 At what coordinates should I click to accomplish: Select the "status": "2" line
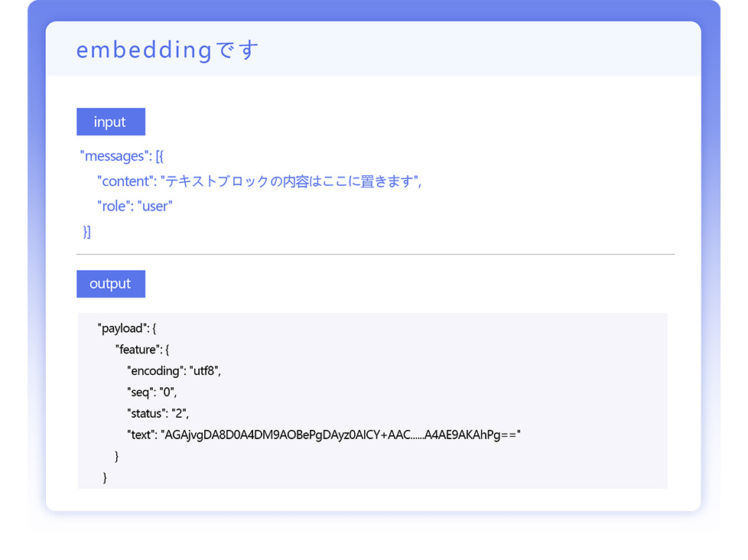(x=158, y=414)
